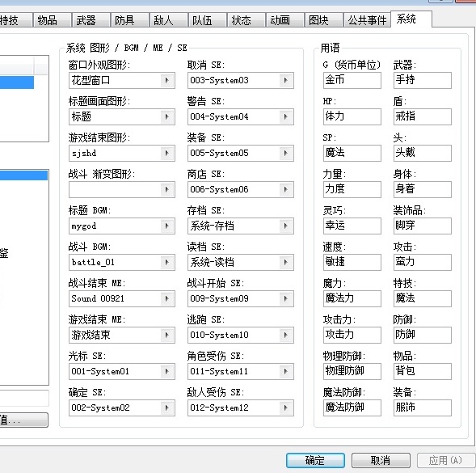Viewport: 476px width, 473px height.
Task: Click the 确定 button
Action: click(x=315, y=461)
